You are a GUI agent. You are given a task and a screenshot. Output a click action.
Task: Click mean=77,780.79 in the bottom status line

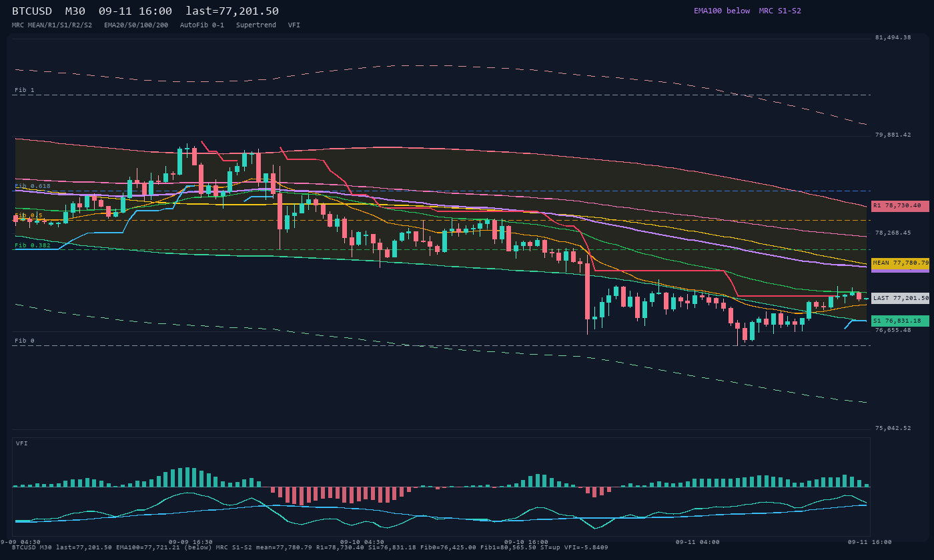[x=284, y=547]
